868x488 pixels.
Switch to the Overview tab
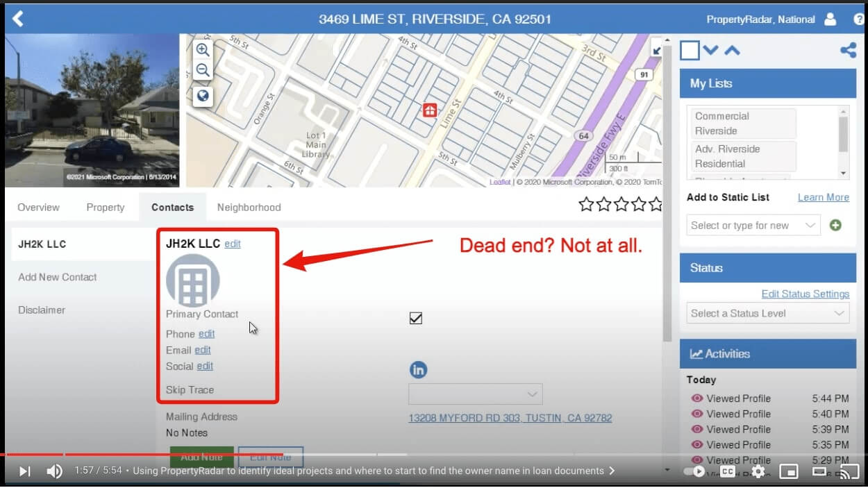pyautogui.click(x=39, y=207)
